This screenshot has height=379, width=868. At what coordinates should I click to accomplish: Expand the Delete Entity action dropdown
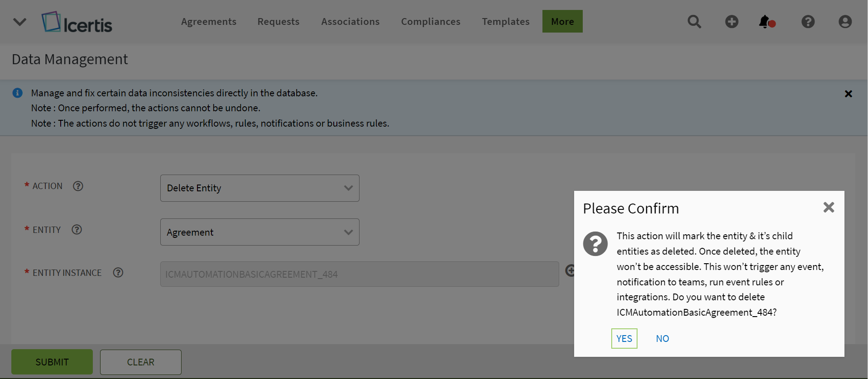click(259, 188)
